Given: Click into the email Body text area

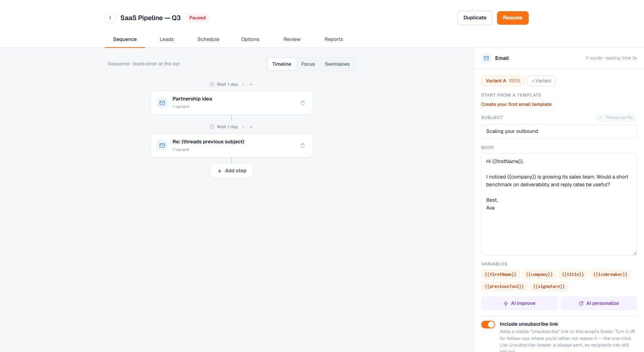Looking at the screenshot, I should tap(559, 204).
